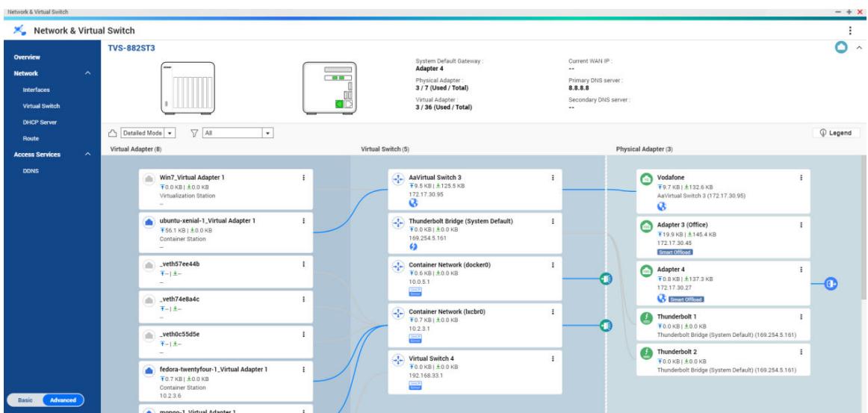This screenshot has width=868, height=413.
Task: Open the DHCP Server page
Action: point(40,122)
